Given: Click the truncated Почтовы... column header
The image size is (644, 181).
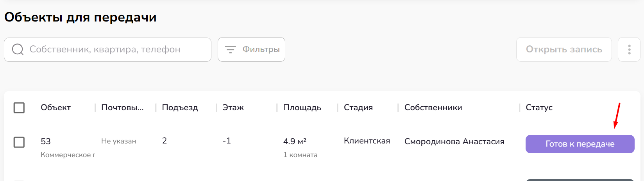Looking at the screenshot, I should point(122,108).
